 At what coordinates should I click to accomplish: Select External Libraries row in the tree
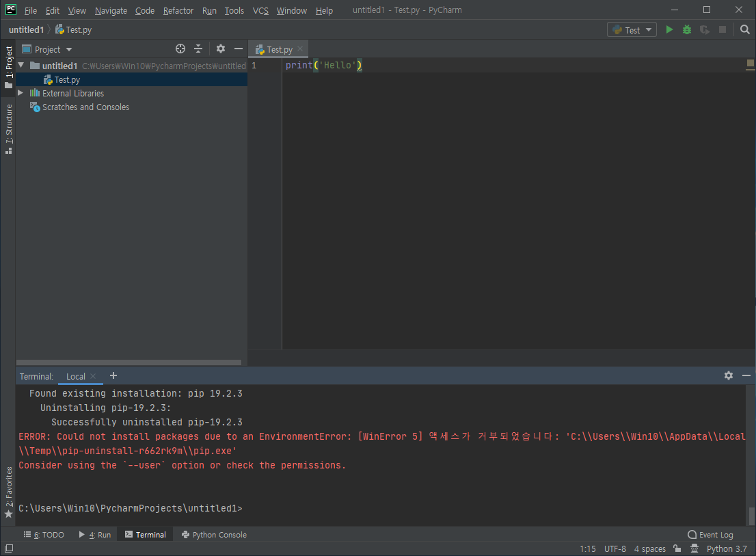click(x=132, y=93)
